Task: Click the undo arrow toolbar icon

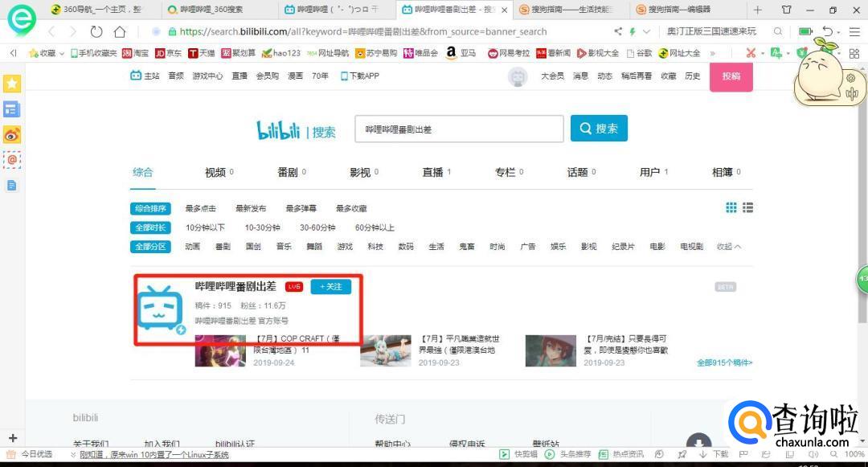Action: (x=827, y=31)
